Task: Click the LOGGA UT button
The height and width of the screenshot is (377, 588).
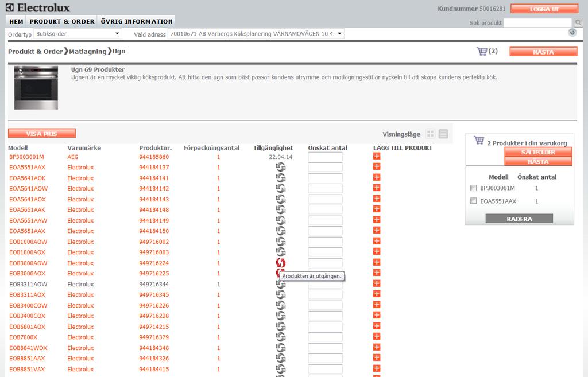Action: (x=544, y=9)
